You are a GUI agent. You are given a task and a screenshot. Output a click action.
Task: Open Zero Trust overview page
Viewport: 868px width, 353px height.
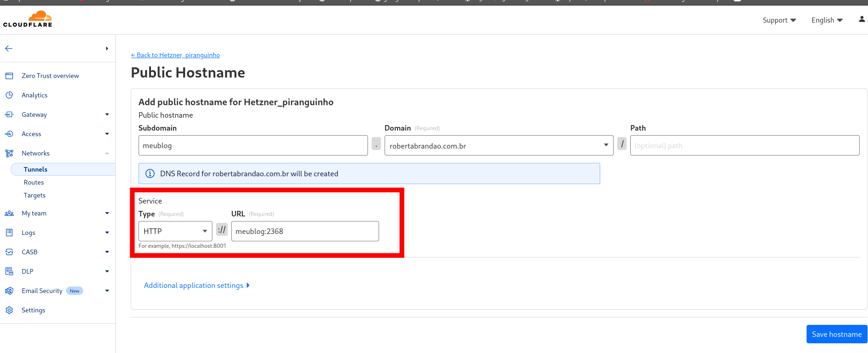50,76
